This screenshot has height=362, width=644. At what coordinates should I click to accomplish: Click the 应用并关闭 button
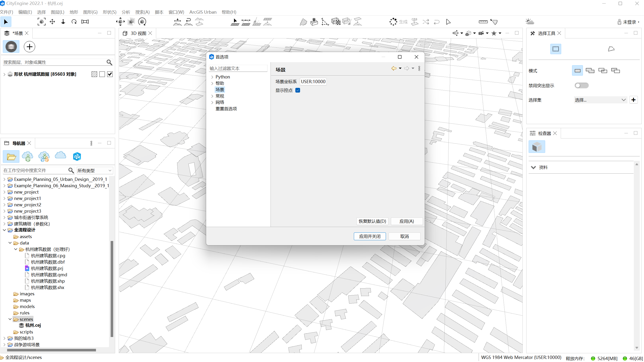[369, 236]
